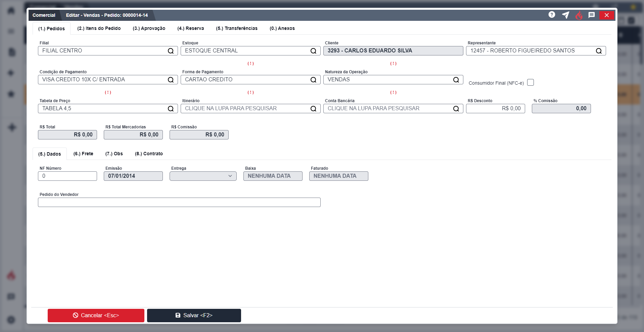Open the help question mark icon
The image size is (644, 332).
[x=552, y=15]
